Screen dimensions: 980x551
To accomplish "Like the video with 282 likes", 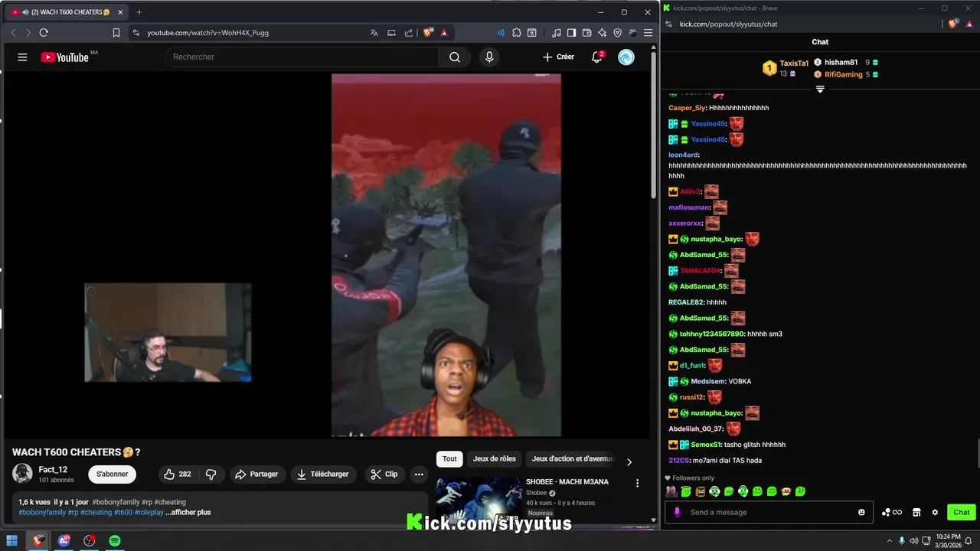I will 178,474.
